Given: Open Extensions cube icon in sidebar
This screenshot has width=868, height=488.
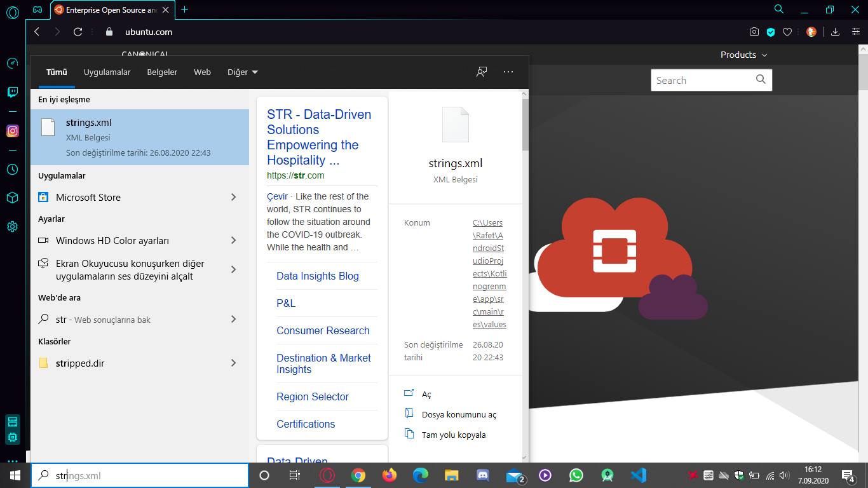Looking at the screenshot, I should pos(12,198).
